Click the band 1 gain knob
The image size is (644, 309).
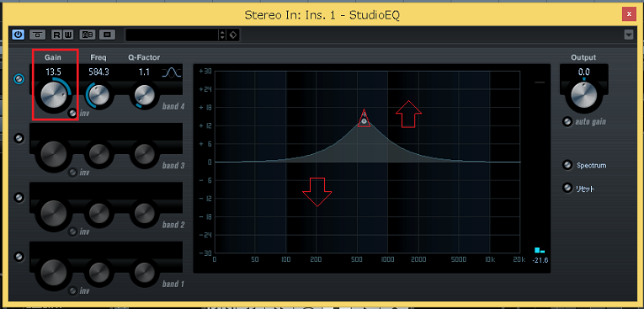point(53,272)
